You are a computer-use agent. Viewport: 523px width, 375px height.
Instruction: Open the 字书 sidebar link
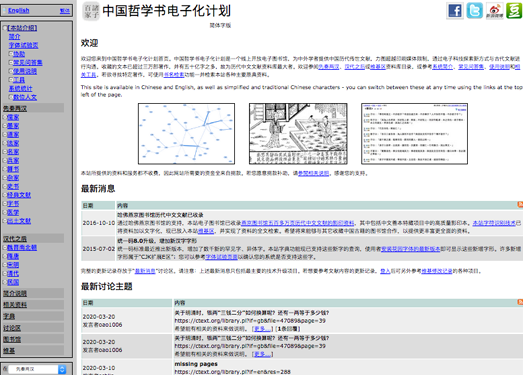[13, 204]
